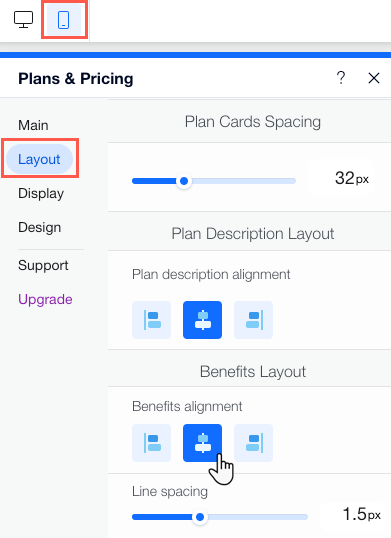Click the Line spacing slider handle
Viewport: 391px width, 538px height.
(x=200, y=517)
